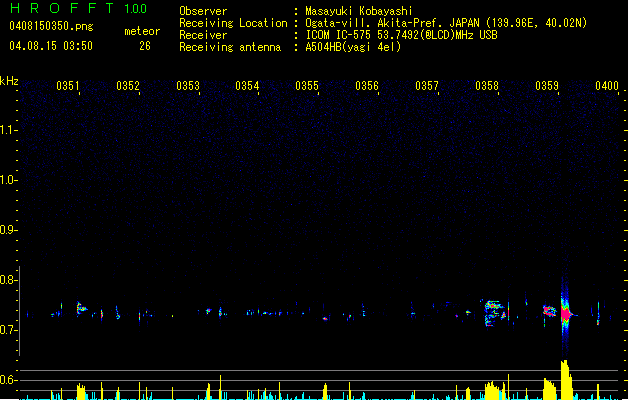Image resolution: width=629 pixels, height=400 pixels.
Task: Select the filename 0408150350.png
Action: click(51, 26)
